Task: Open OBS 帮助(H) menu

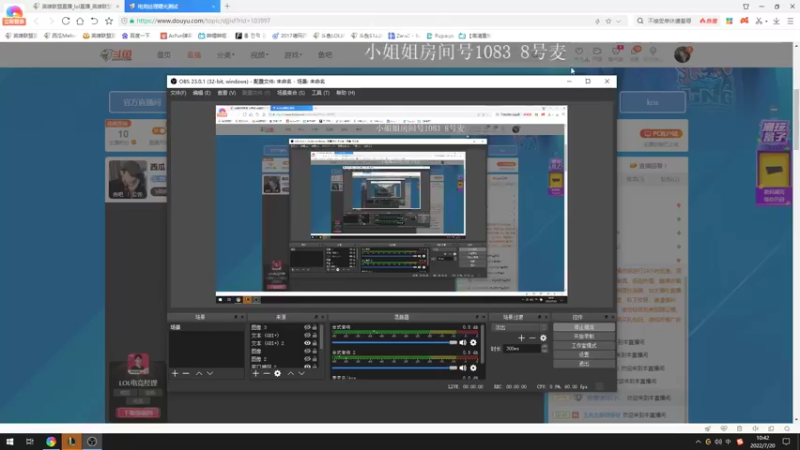Action: pyautogui.click(x=345, y=93)
